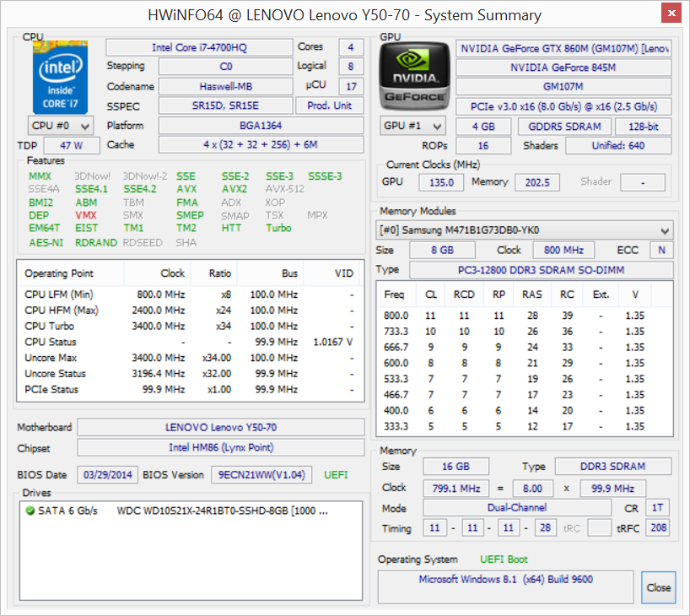690x616 pixels.
Task: Click the Logical count field showing 8
Action: [x=351, y=67]
